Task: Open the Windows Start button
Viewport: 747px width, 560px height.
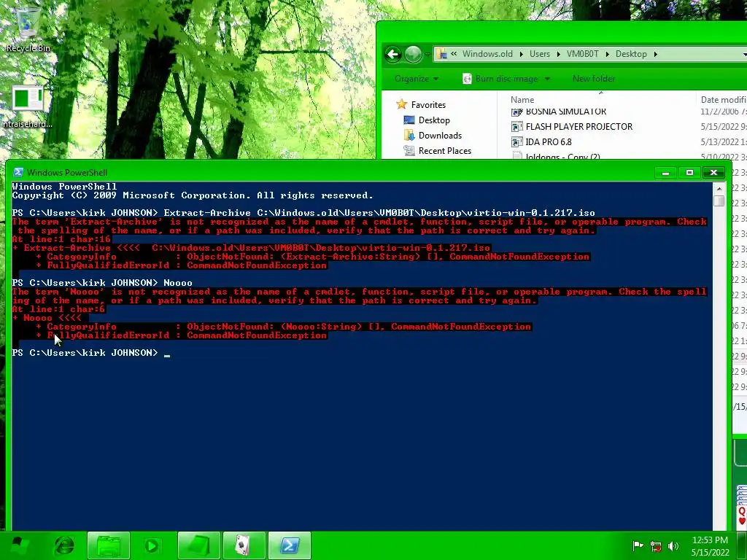Action: [x=18, y=545]
